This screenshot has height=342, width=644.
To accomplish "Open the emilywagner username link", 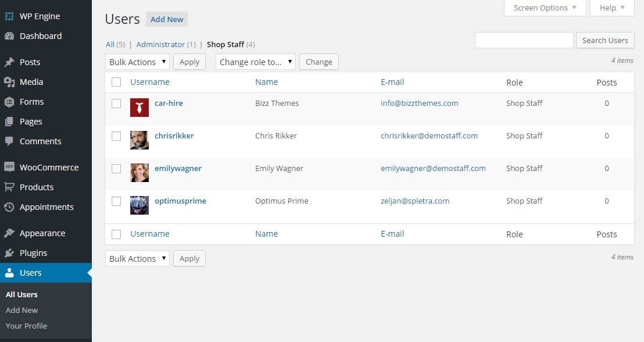I will 178,169.
